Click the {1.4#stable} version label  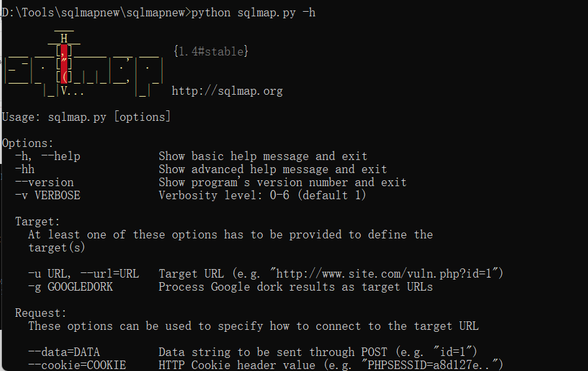(x=211, y=51)
